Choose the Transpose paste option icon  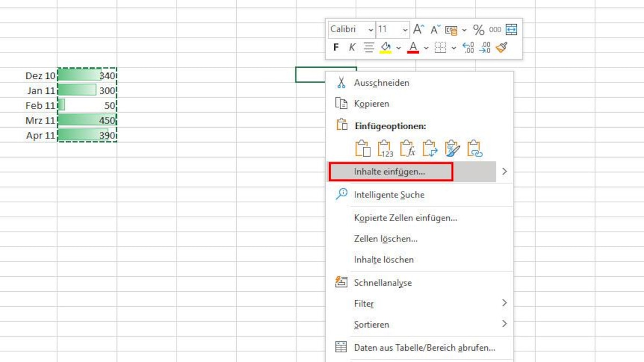coord(430,149)
